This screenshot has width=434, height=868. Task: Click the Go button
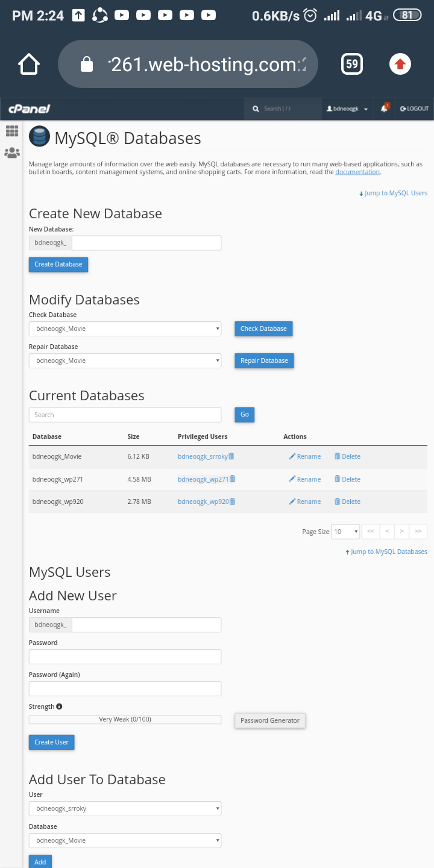click(x=245, y=415)
